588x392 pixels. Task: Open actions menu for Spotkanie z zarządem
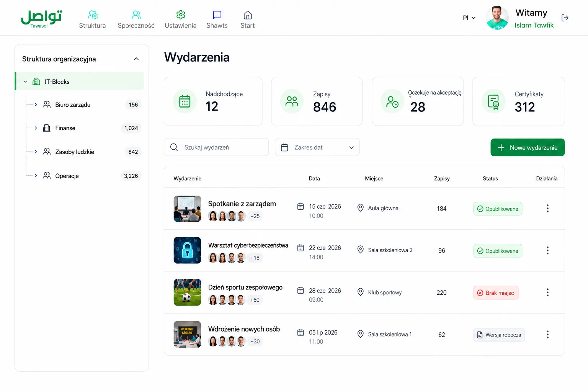coord(547,208)
